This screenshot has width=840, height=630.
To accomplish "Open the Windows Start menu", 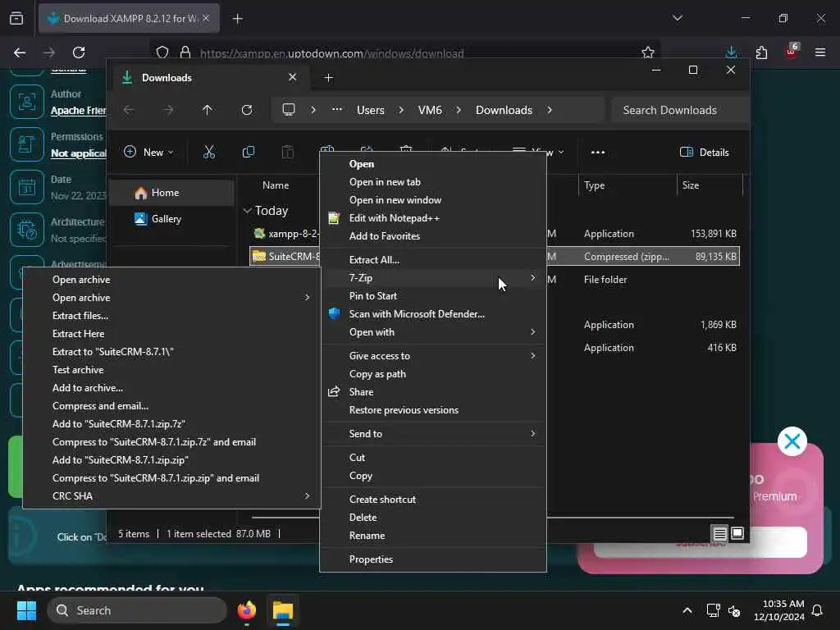I will tap(26, 610).
